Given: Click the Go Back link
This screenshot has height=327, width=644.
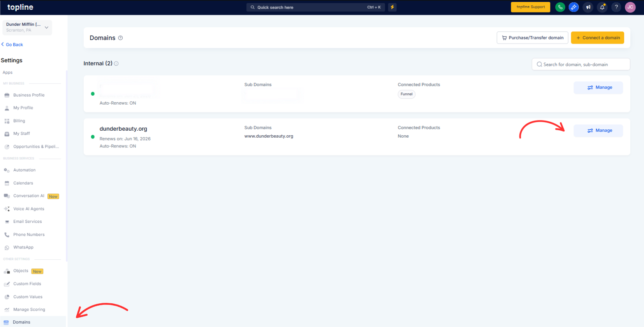Looking at the screenshot, I should point(12,45).
